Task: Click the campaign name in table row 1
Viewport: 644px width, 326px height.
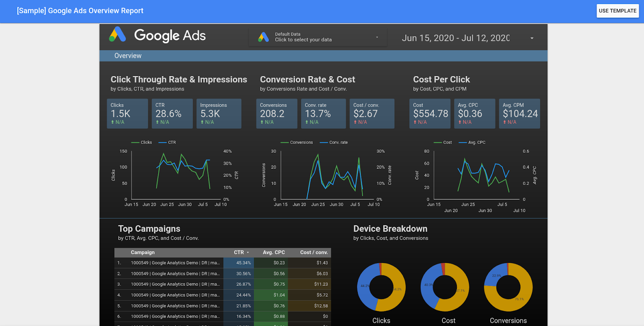Action: pyautogui.click(x=175, y=263)
